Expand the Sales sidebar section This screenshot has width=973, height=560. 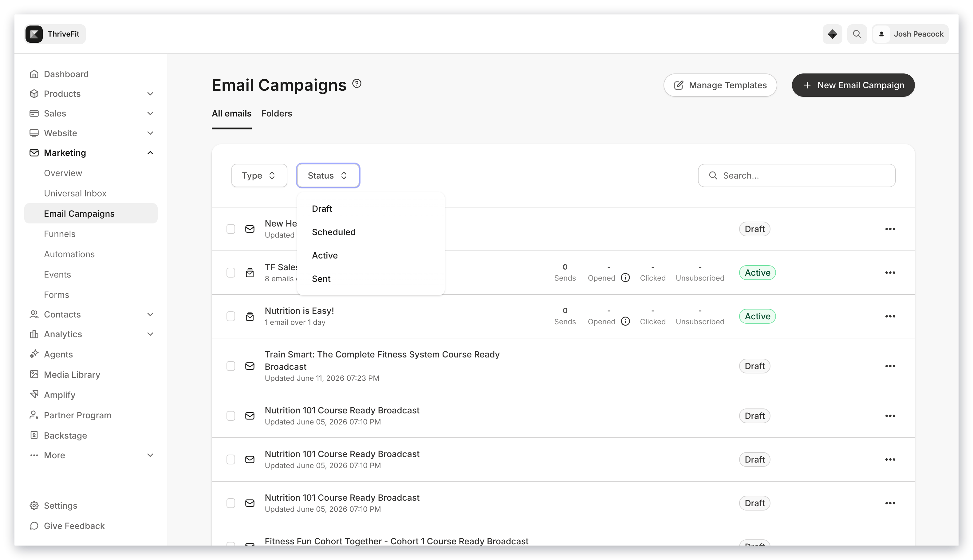150,113
